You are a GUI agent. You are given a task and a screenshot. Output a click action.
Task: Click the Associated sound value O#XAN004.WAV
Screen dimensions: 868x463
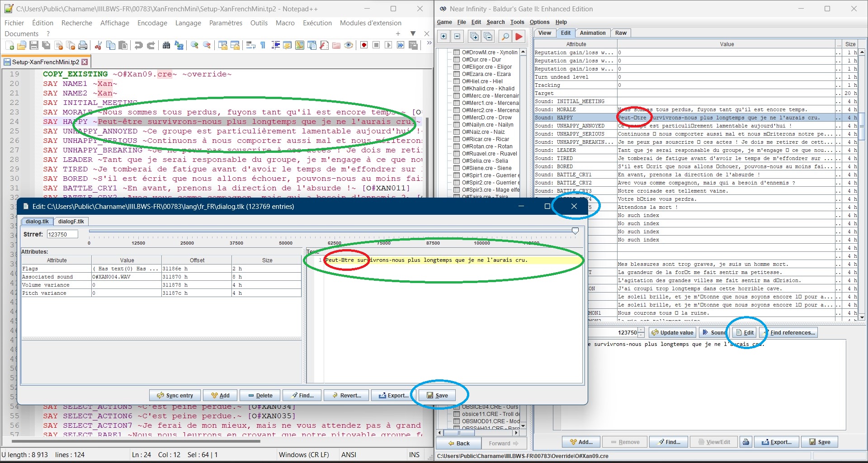click(127, 277)
